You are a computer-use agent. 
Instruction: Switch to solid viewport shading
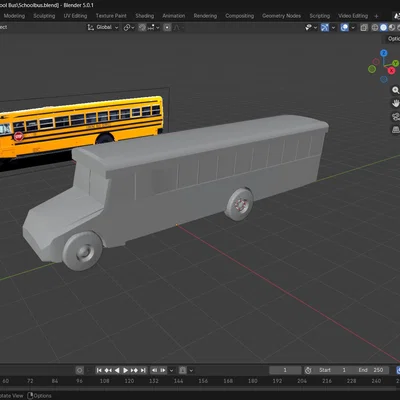(383, 28)
